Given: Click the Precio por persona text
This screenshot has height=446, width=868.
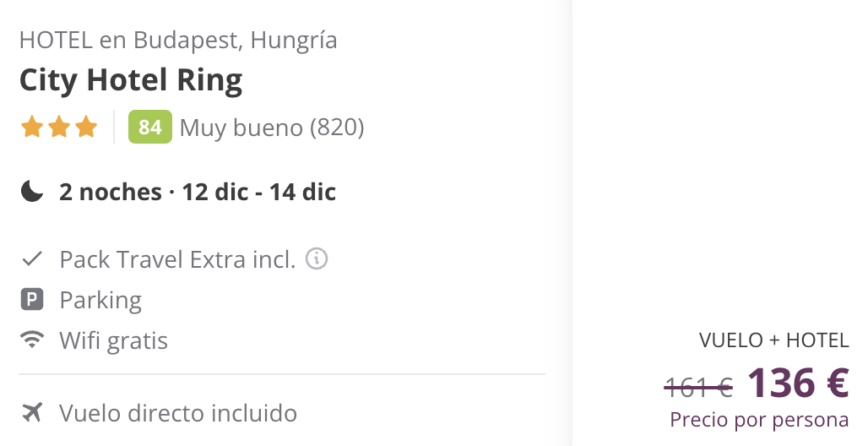Looking at the screenshot, I should click(x=759, y=419).
